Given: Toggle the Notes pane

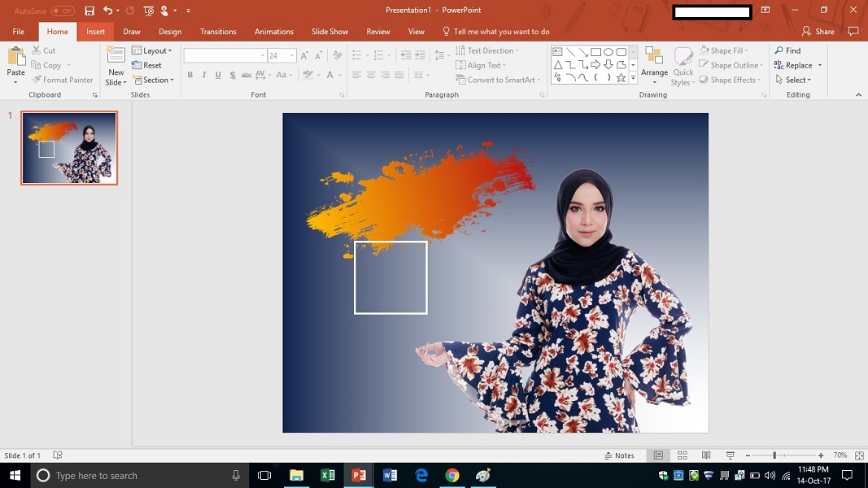Looking at the screenshot, I should (619, 455).
